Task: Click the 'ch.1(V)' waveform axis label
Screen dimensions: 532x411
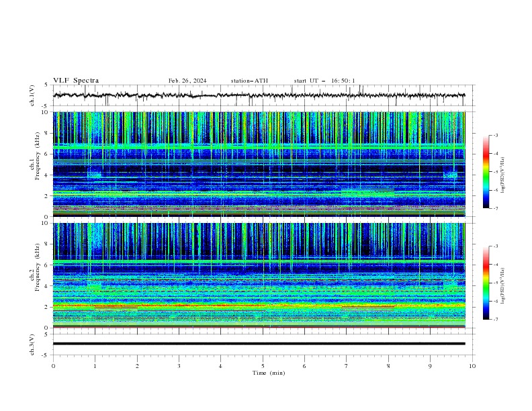Action: click(32, 95)
